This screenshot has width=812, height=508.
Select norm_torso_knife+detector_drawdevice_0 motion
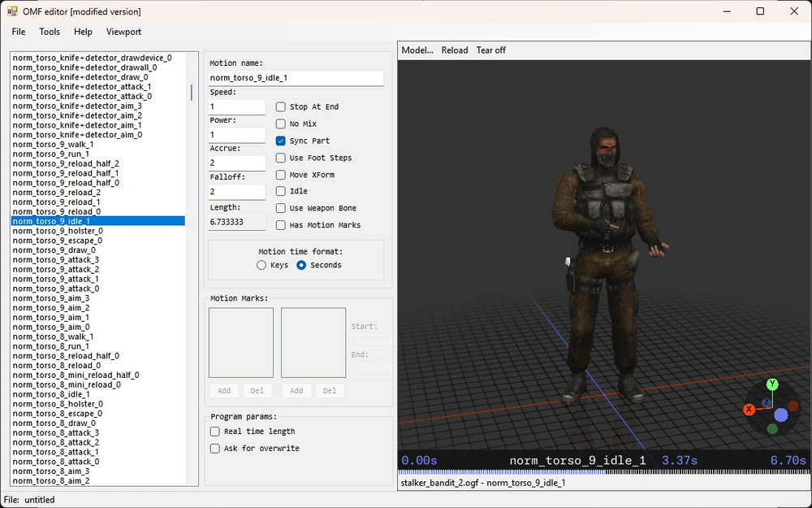pos(98,58)
